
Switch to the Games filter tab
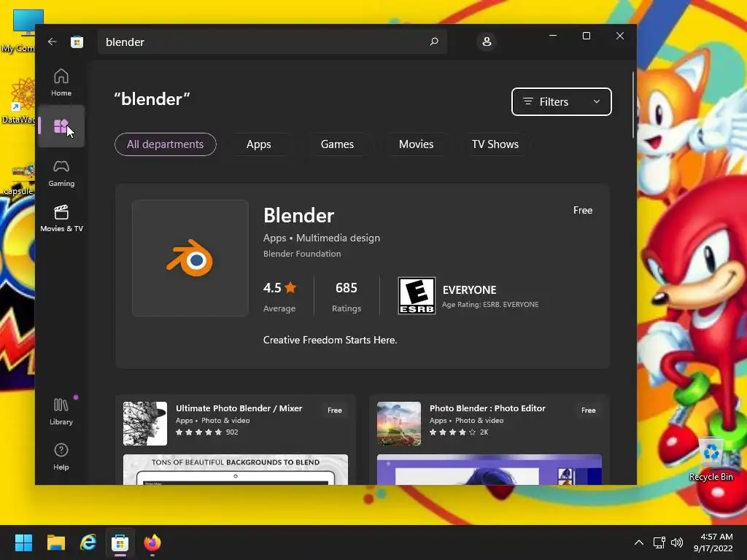pos(337,144)
